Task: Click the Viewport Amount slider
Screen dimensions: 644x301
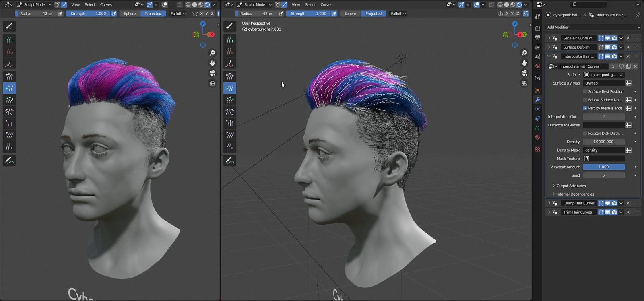Action: pyautogui.click(x=603, y=167)
